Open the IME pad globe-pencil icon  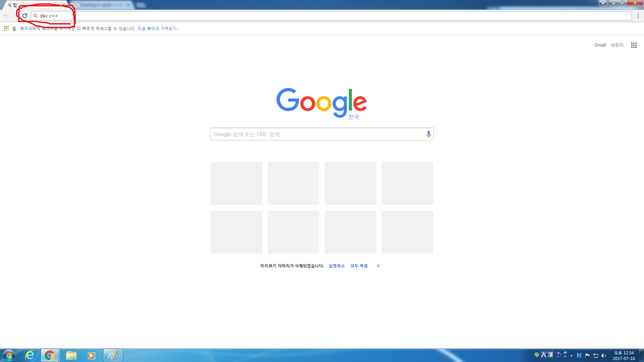(x=537, y=355)
